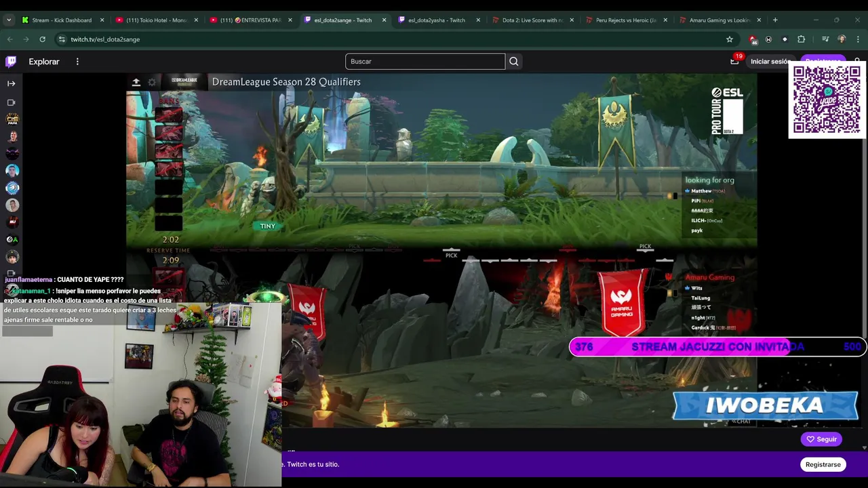Click Iniciar sesión button
Image resolution: width=868 pixels, height=488 pixels.
point(770,62)
